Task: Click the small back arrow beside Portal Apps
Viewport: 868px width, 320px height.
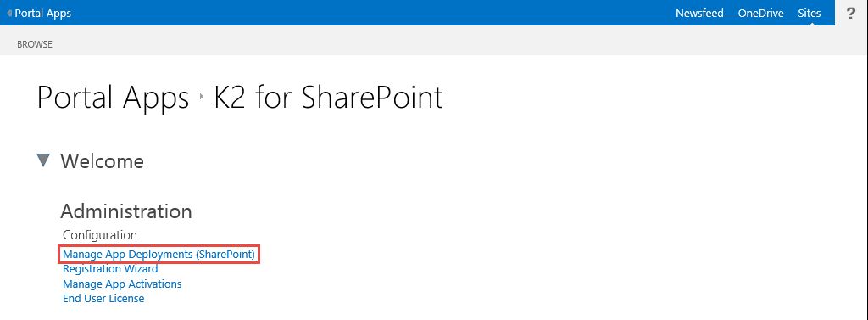Action: (9, 14)
